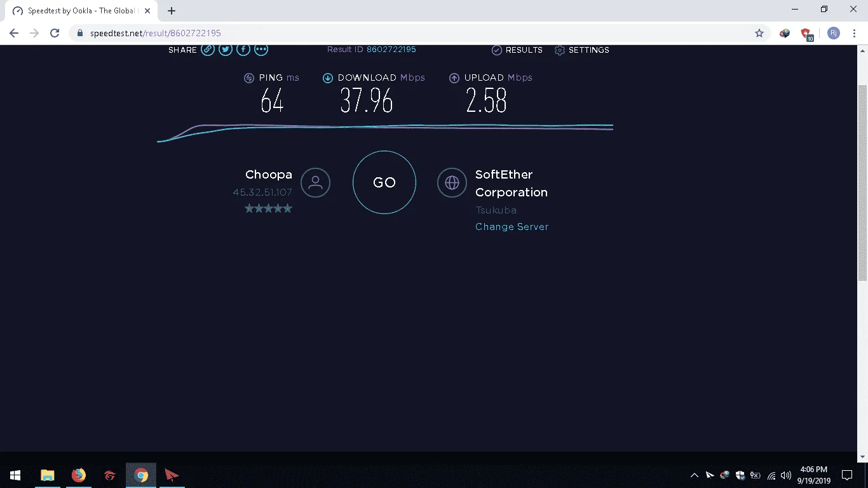Rate Choopa with the five stars
Image resolution: width=868 pixels, height=488 pixels.
coord(268,208)
